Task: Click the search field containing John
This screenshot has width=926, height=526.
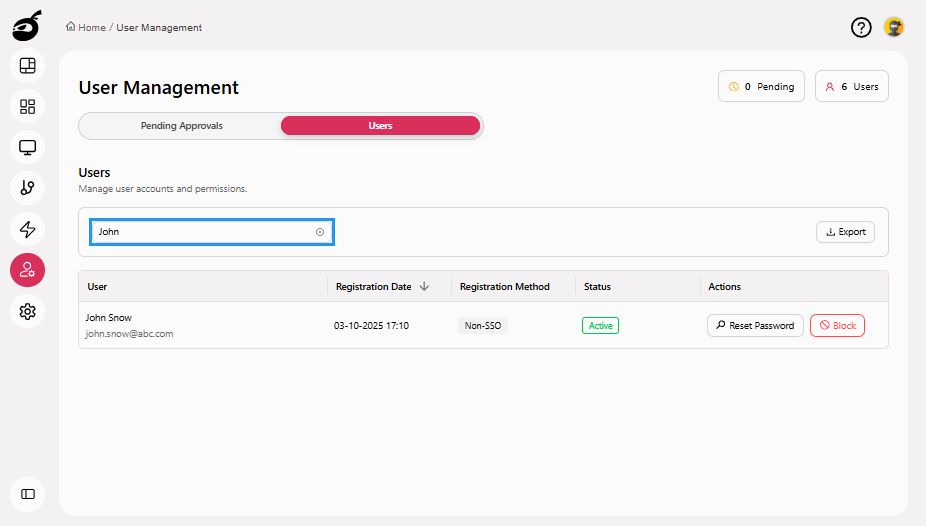Action: click(212, 232)
